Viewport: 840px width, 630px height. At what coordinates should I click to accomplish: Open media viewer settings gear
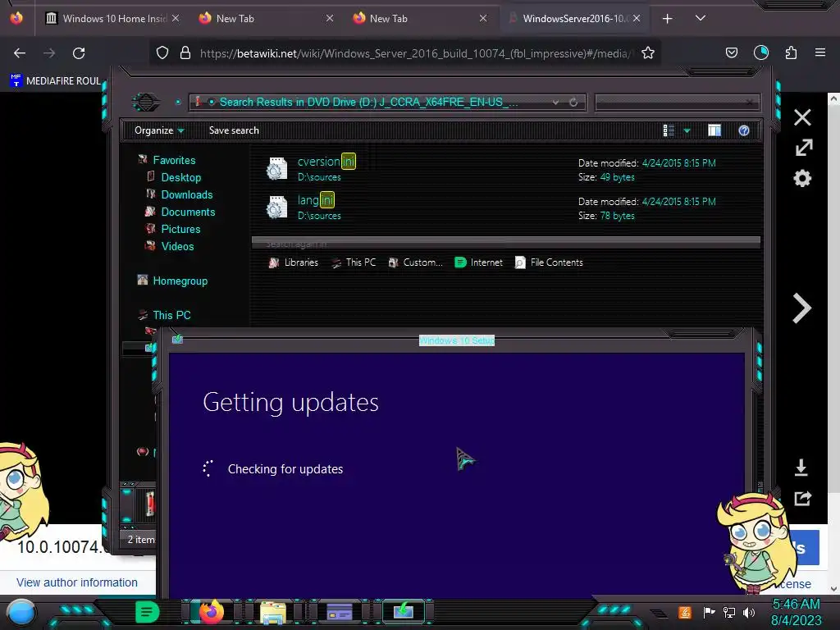(x=802, y=178)
